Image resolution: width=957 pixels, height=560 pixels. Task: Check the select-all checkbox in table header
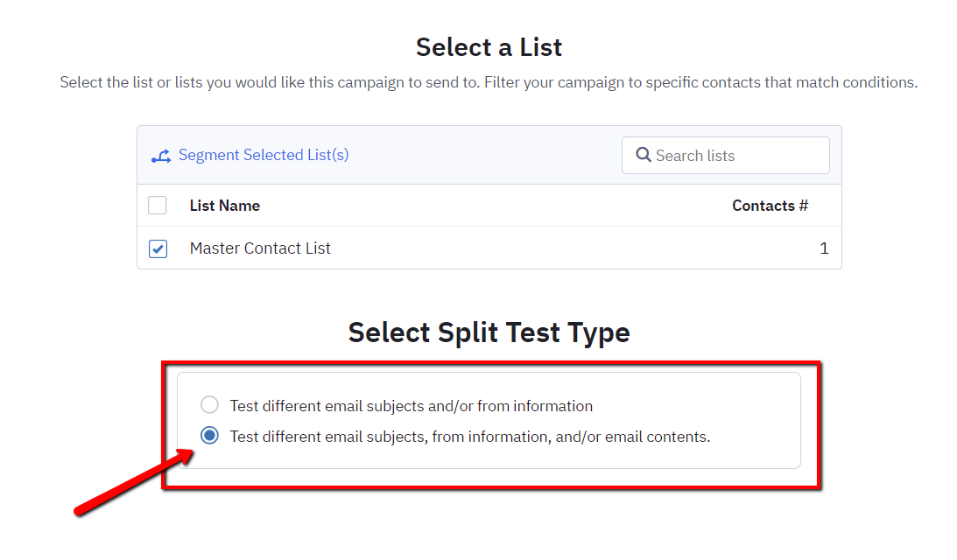tap(158, 205)
